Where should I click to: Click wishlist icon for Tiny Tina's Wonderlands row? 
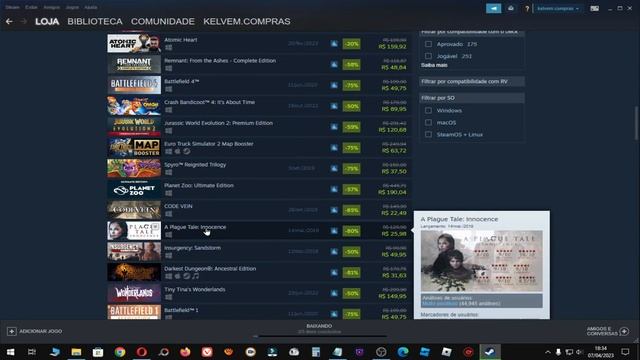[334, 293]
